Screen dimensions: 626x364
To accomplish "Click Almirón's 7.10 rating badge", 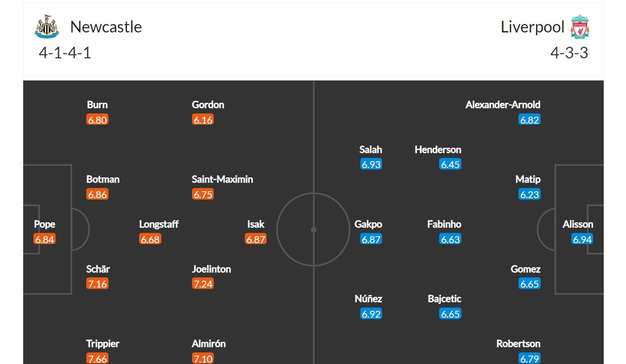I will point(203,358).
